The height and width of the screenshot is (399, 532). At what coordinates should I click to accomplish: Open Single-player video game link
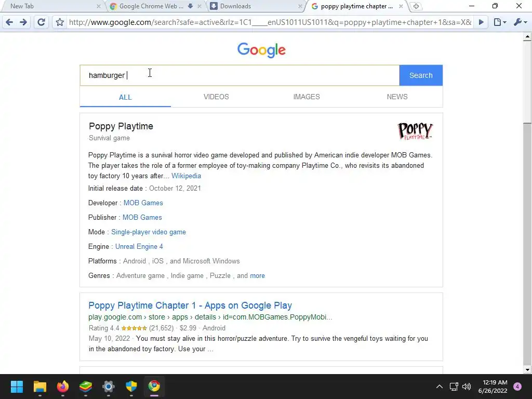pos(148,232)
